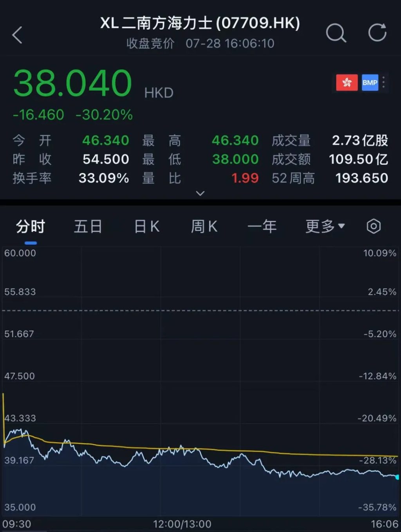Tap the 最低 low value 38.000
This screenshot has height=532, width=401.
(235, 159)
